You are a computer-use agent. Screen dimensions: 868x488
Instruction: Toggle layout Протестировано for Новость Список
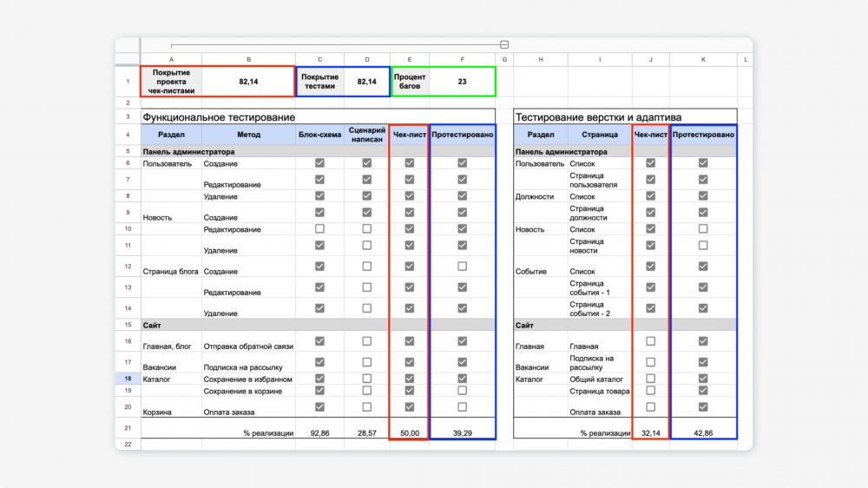pos(703,228)
